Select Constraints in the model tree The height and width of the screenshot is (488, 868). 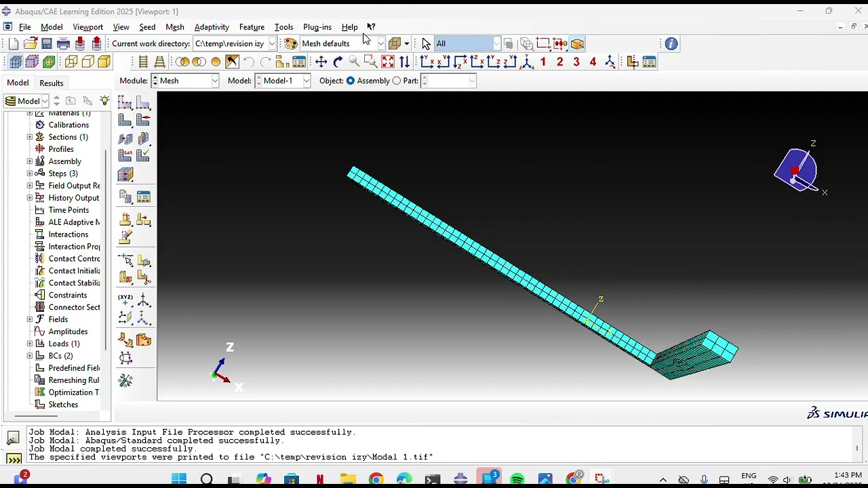pos(67,295)
